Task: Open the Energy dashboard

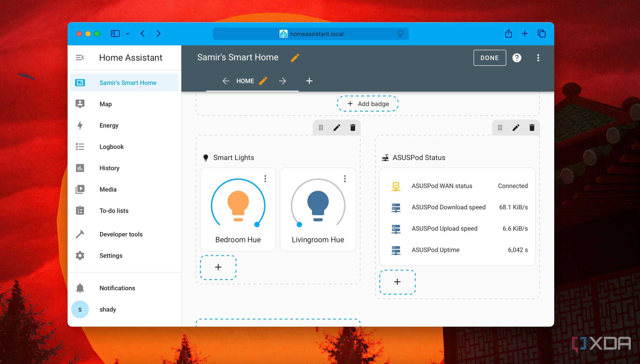Action: (124, 125)
